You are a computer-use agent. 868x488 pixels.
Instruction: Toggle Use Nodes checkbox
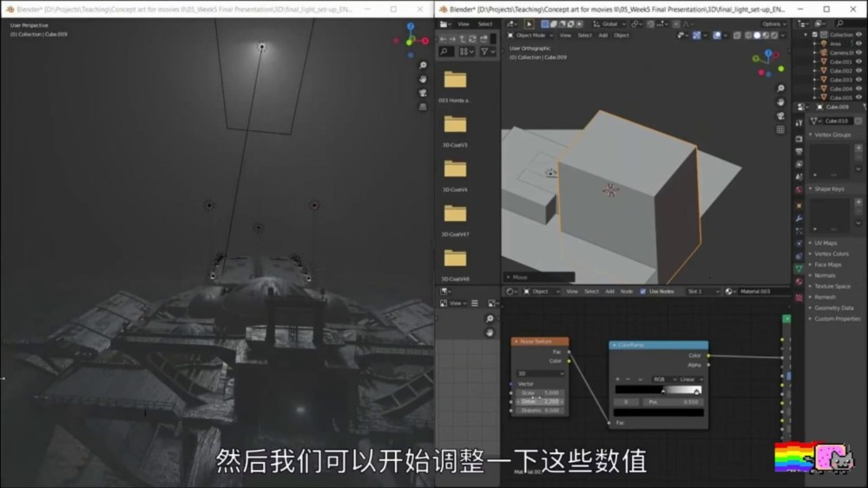pyautogui.click(x=642, y=292)
